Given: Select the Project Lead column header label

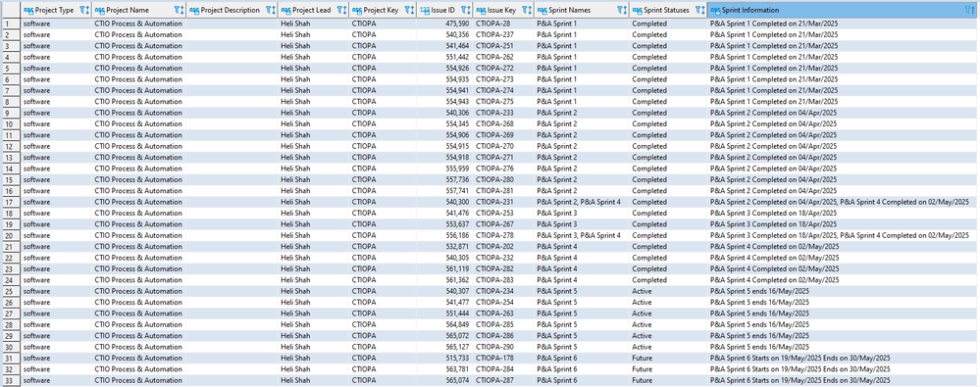Looking at the screenshot, I should tap(312, 10).
